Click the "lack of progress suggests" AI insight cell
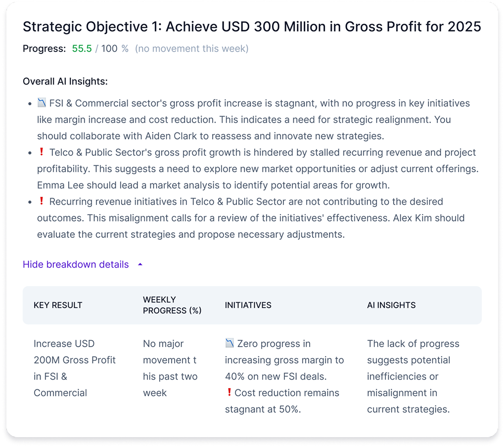Viewport: 504px width, 447px height. pyautogui.click(x=412, y=376)
